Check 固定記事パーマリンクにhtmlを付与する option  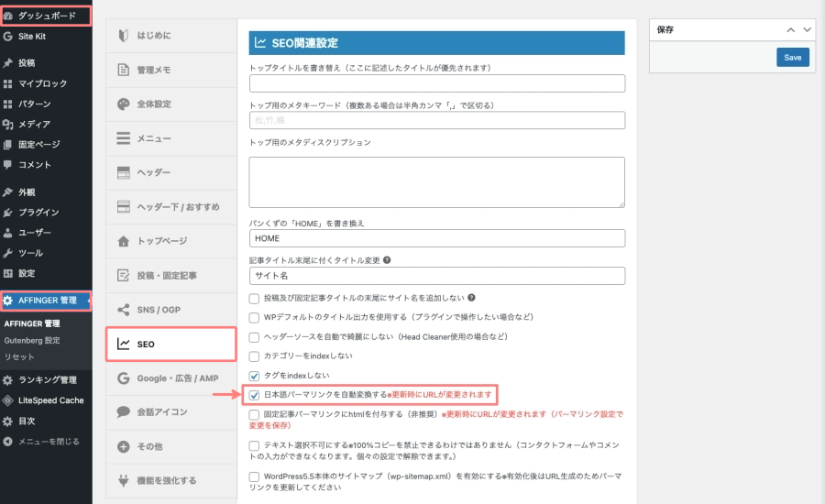pyautogui.click(x=254, y=415)
